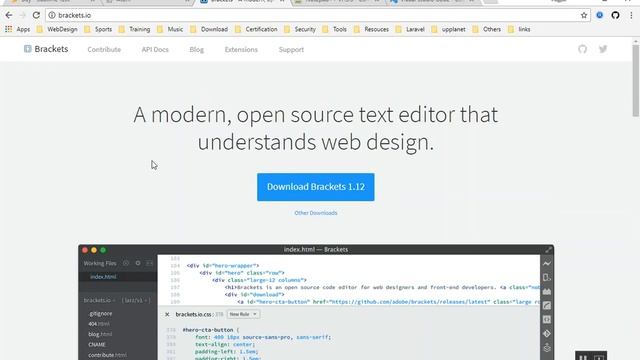Open the Extensions nav link
Viewport: 640px width, 360px height.
(241, 49)
